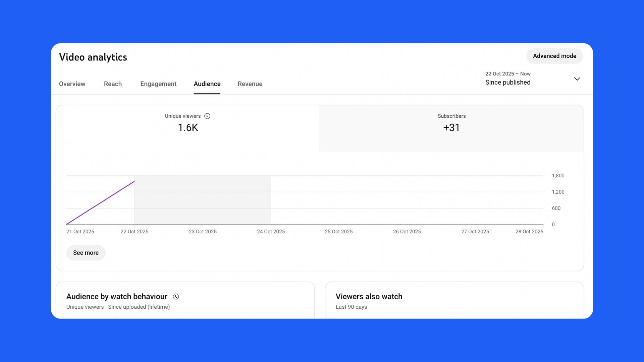Viewport: 644px width, 362px height.
Task: Switch to the Overview tab
Action: (72, 84)
